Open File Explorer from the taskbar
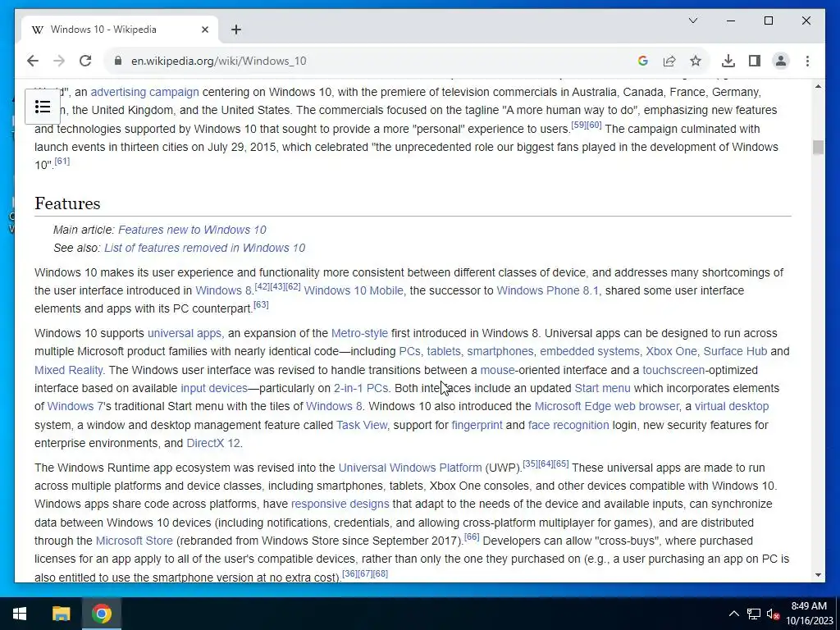This screenshot has height=630, width=840. (x=61, y=614)
